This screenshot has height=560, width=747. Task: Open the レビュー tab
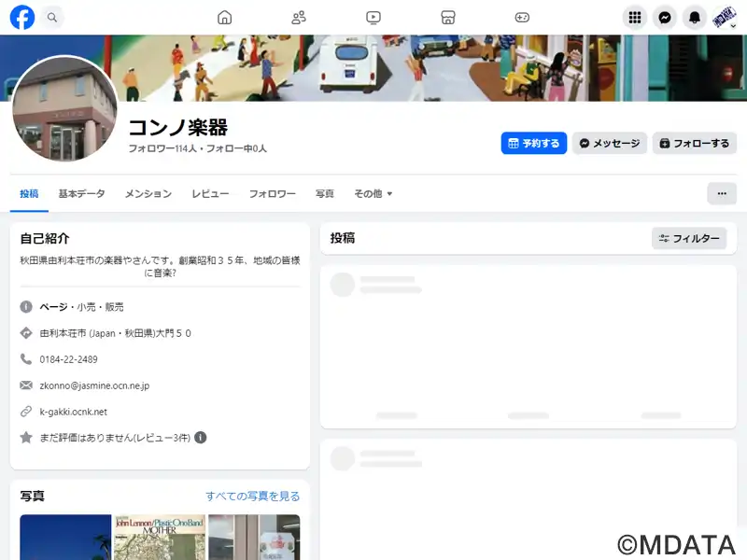pos(210,194)
